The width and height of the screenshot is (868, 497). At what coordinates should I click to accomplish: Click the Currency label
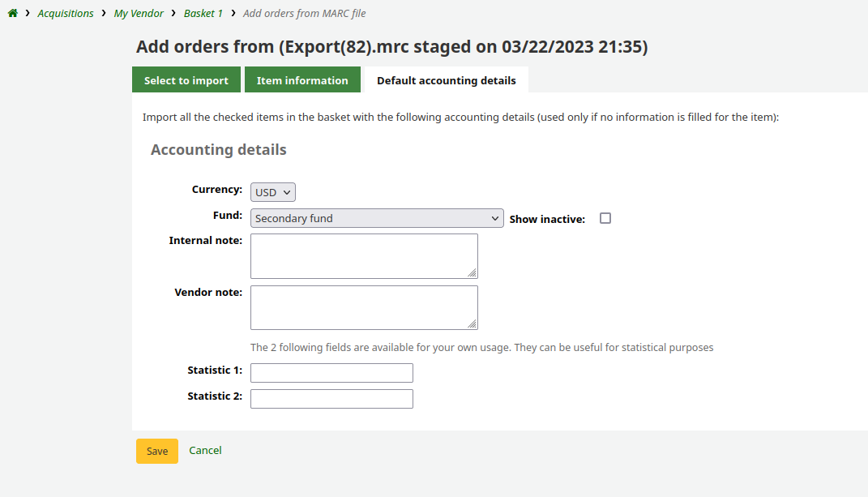coord(216,190)
